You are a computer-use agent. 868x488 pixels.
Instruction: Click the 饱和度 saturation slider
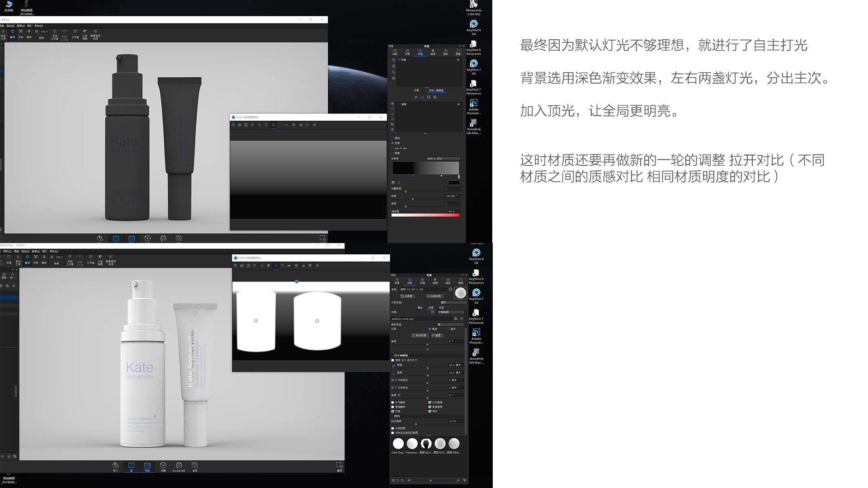[x=426, y=215]
